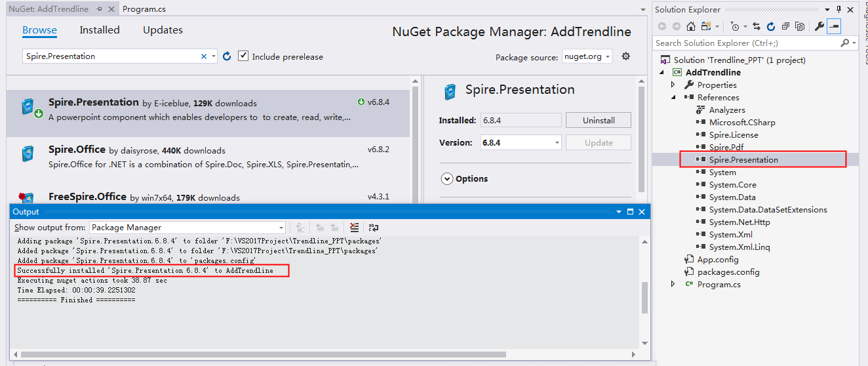Open the Package source dropdown
Screen dimensions: 868x366
(x=587, y=56)
